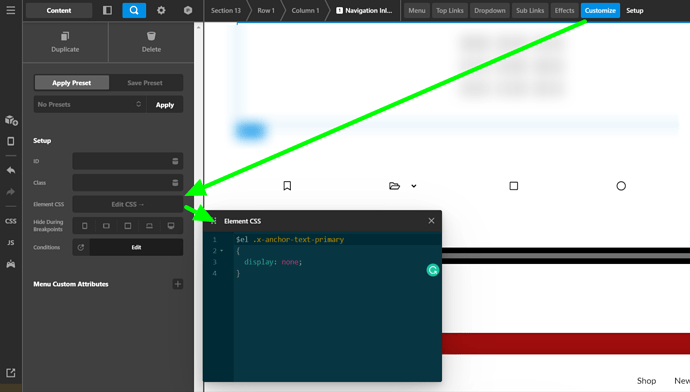Switch to the Effects tab
Image resolution: width=690 pixels, height=392 pixels.
(x=564, y=10)
